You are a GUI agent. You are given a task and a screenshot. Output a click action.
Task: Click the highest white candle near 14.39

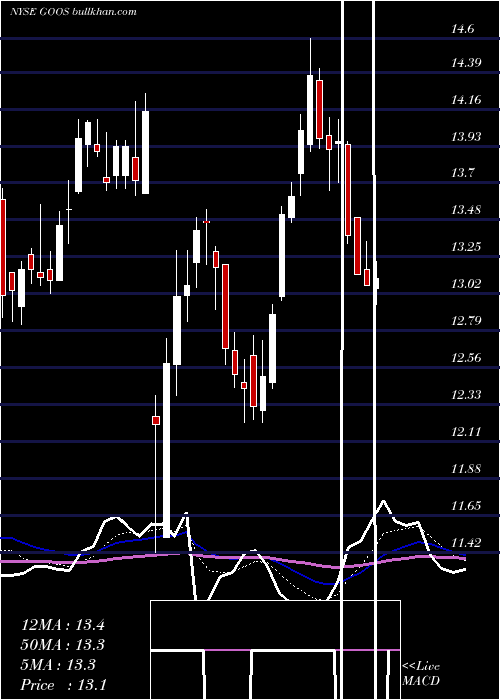click(310, 110)
